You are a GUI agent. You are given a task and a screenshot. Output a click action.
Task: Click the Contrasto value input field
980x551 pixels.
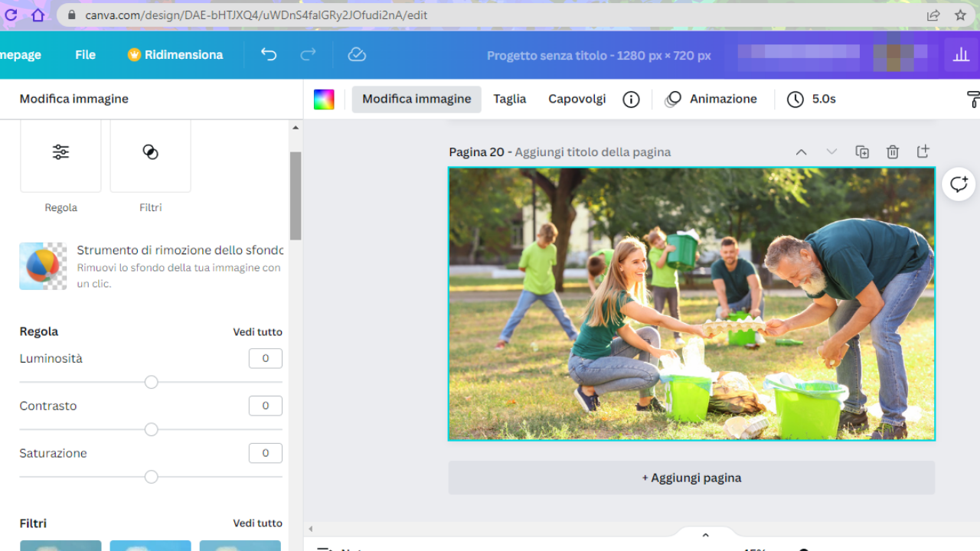[265, 406]
